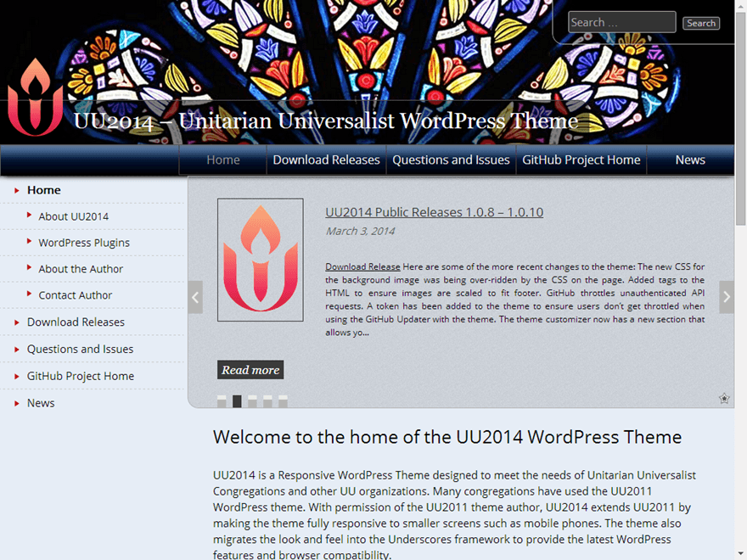
Task: Select the second slider pagination dot
Action: point(237,401)
